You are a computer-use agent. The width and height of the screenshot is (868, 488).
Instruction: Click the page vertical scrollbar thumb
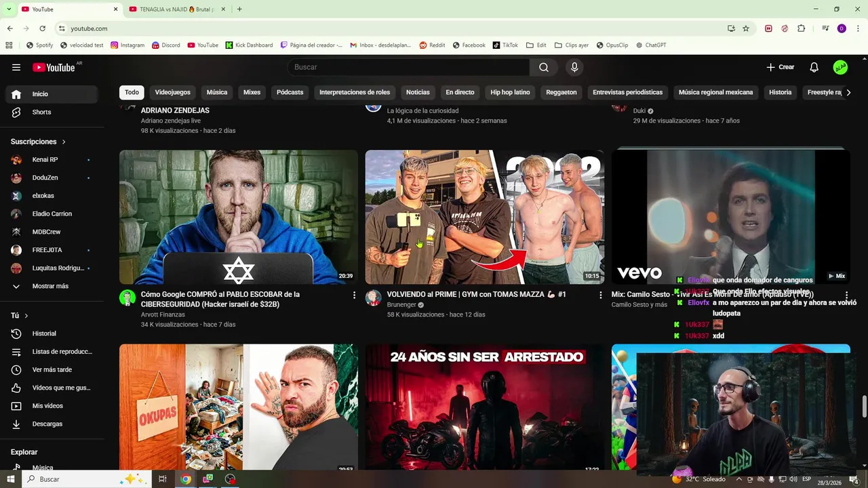click(x=864, y=407)
